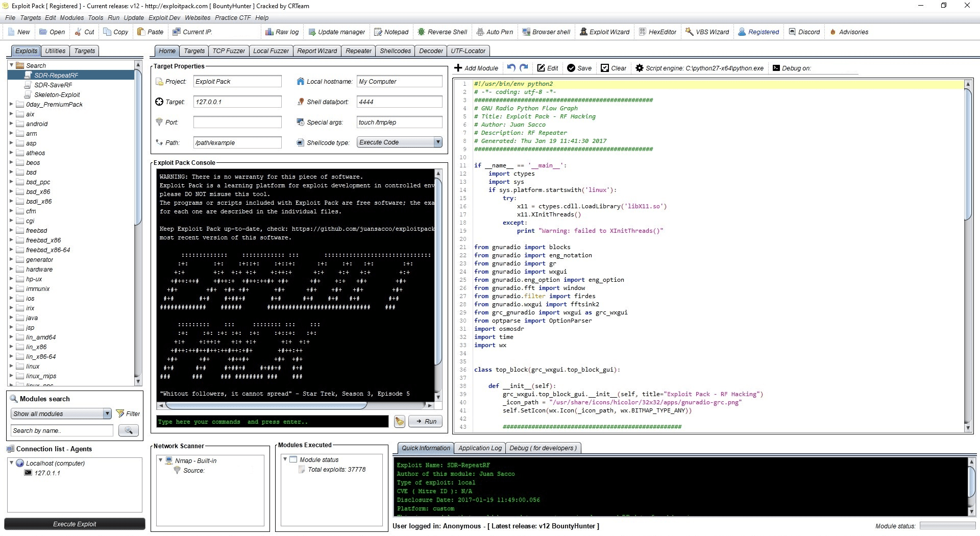Launch the Auto Pwn tool
This screenshot has height=536, width=980.
494,32
